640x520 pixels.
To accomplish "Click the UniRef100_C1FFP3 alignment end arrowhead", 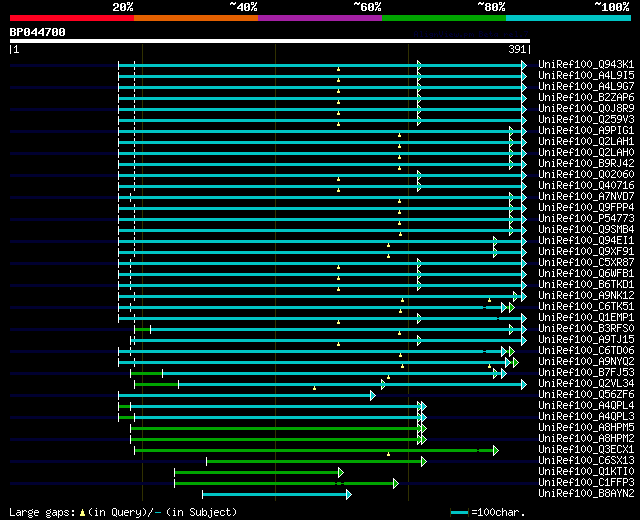I will [396, 483].
